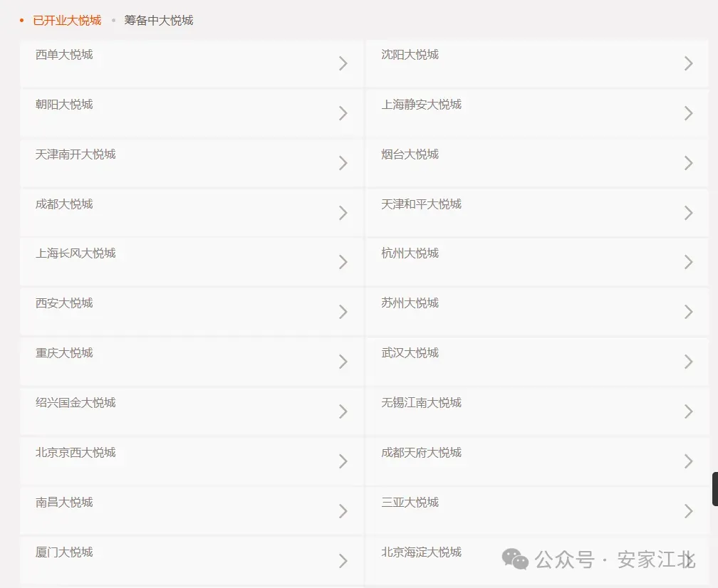Open the 苏州大悦城 link
Screen dimensions: 718x588
coord(410,303)
